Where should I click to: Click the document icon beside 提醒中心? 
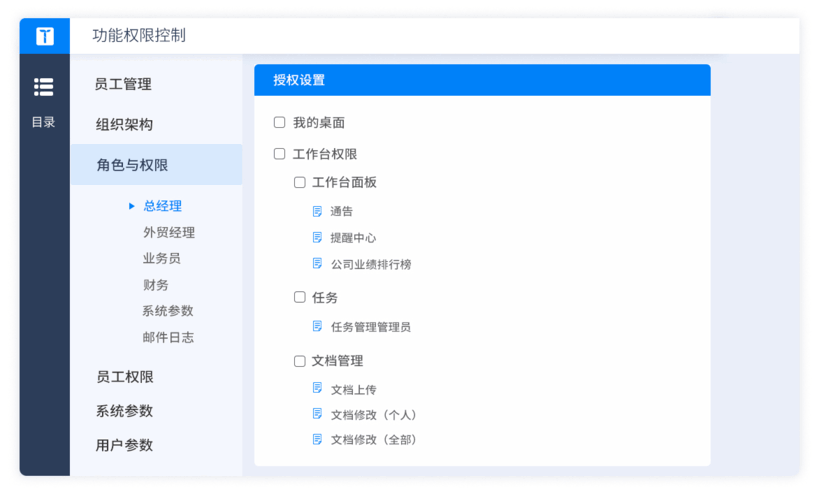(317, 238)
